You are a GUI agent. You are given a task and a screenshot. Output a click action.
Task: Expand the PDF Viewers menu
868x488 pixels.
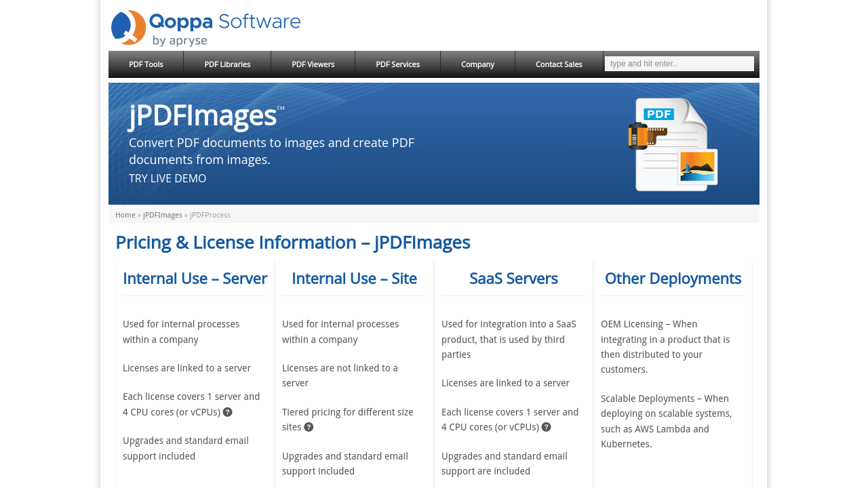(x=313, y=64)
